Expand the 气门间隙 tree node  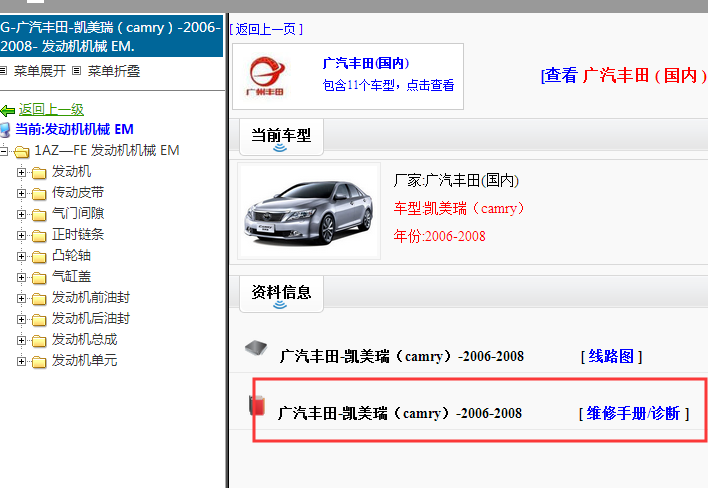tap(21, 214)
